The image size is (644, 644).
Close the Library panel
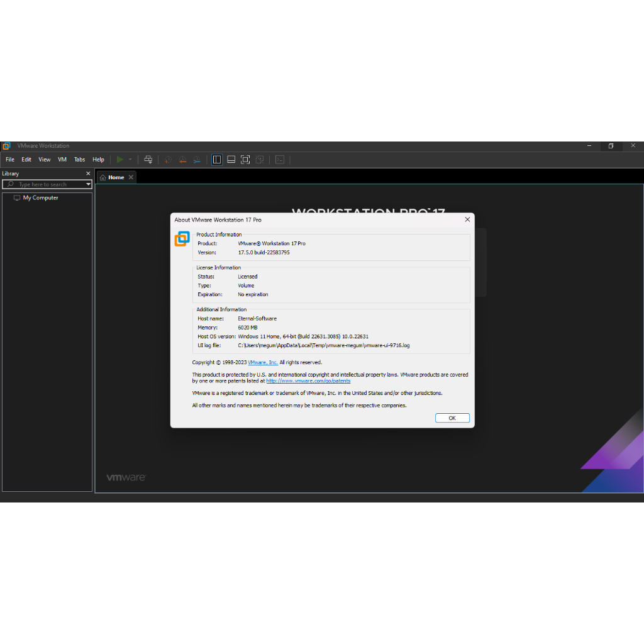coord(88,174)
